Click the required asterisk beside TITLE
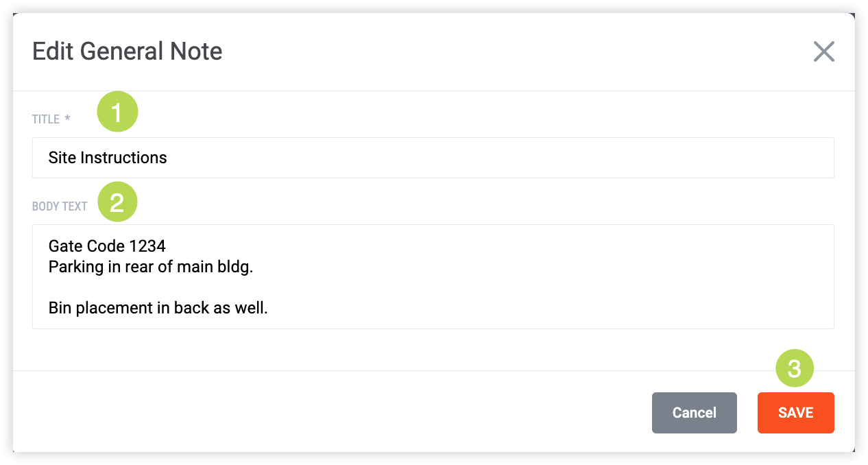This screenshot has height=465, width=868. point(67,119)
